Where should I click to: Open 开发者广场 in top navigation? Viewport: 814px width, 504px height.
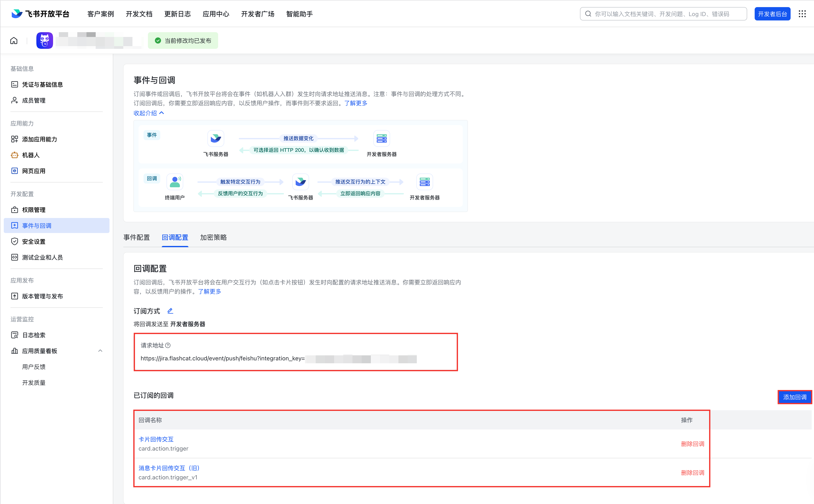point(258,14)
